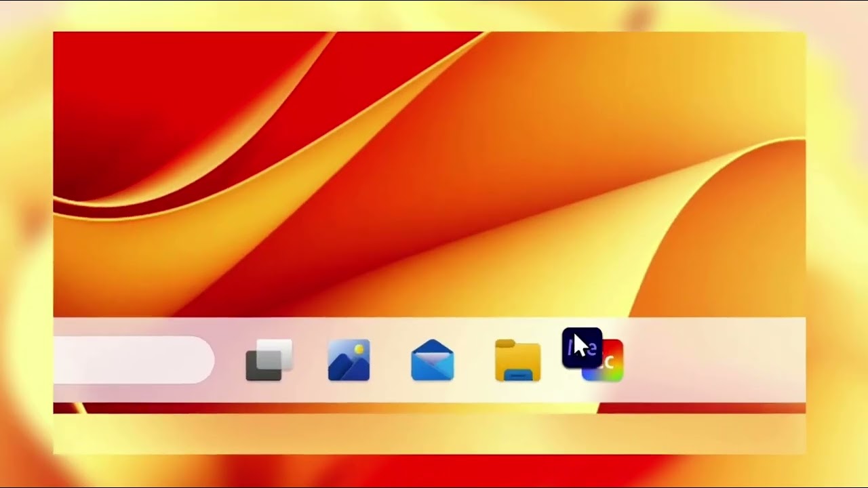Open Task View from the taskbar
The height and width of the screenshot is (488, 868).
tap(269, 360)
